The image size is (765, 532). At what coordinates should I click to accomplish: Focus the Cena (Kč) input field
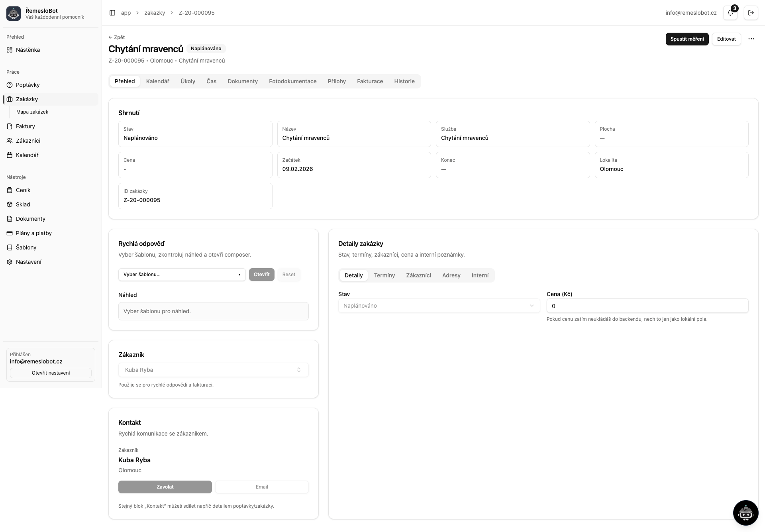(x=647, y=306)
